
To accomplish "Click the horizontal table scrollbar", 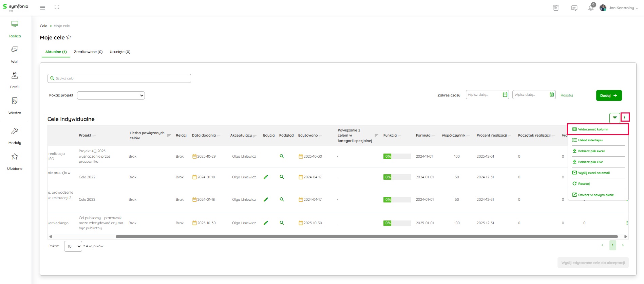I will pyautogui.click(x=366, y=236).
